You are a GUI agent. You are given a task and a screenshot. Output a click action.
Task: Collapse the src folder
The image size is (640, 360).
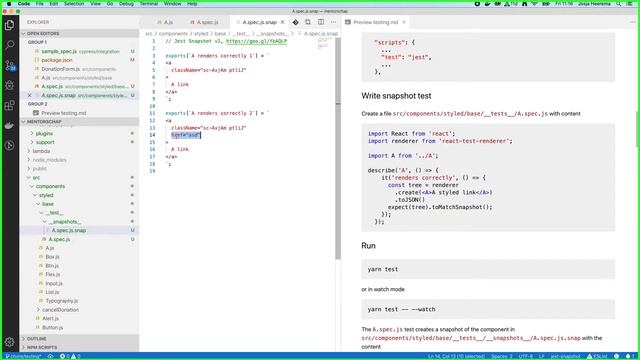coord(36,178)
